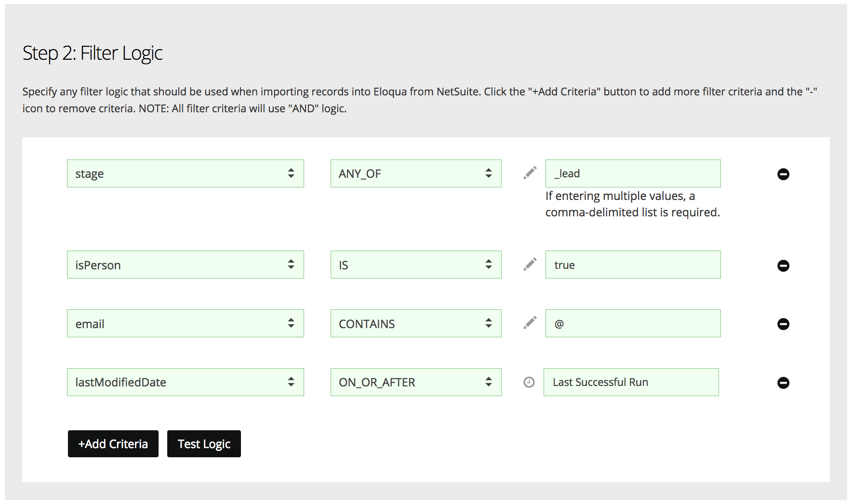Remove the isPerson filter criteria row
852x504 pixels.
click(x=783, y=265)
